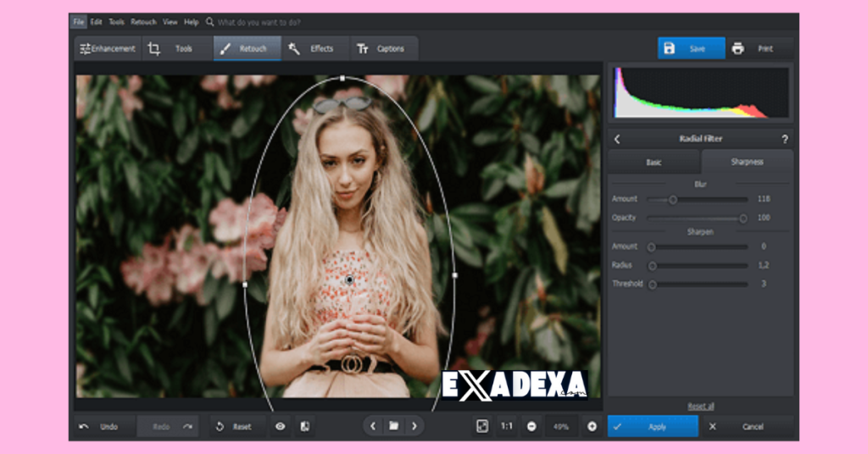Image resolution: width=868 pixels, height=454 pixels.
Task: Click the histogram panel
Action: pyautogui.click(x=701, y=93)
